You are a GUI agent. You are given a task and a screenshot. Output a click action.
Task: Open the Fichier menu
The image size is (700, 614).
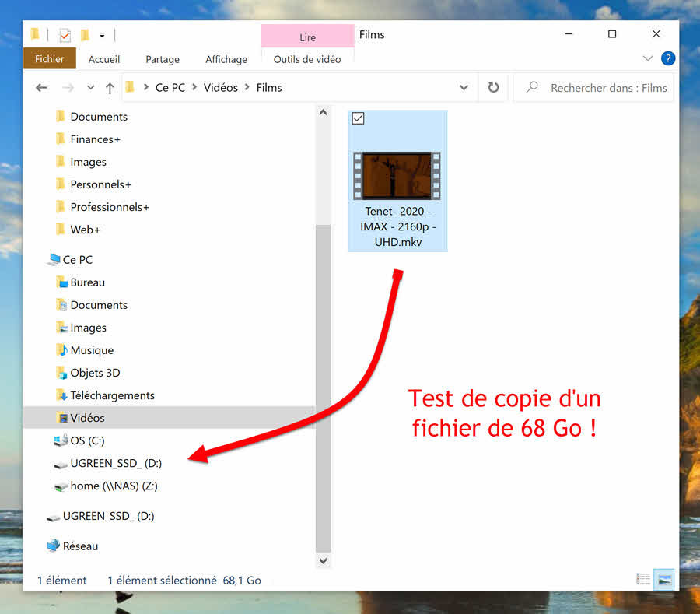tap(50, 59)
